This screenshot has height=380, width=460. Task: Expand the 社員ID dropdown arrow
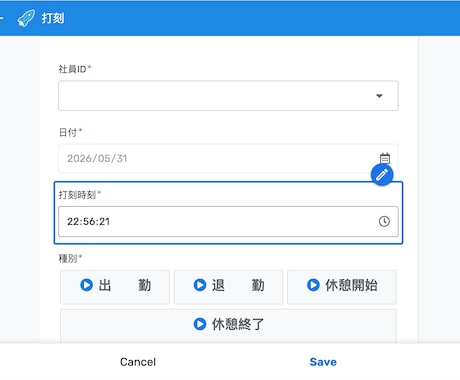click(x=379, y=96)
